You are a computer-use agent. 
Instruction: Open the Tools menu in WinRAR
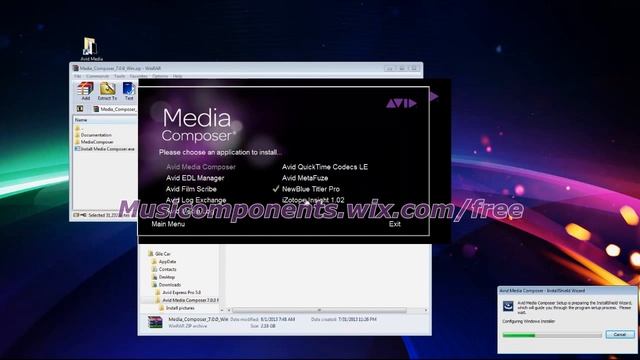(x=120, y=76)
